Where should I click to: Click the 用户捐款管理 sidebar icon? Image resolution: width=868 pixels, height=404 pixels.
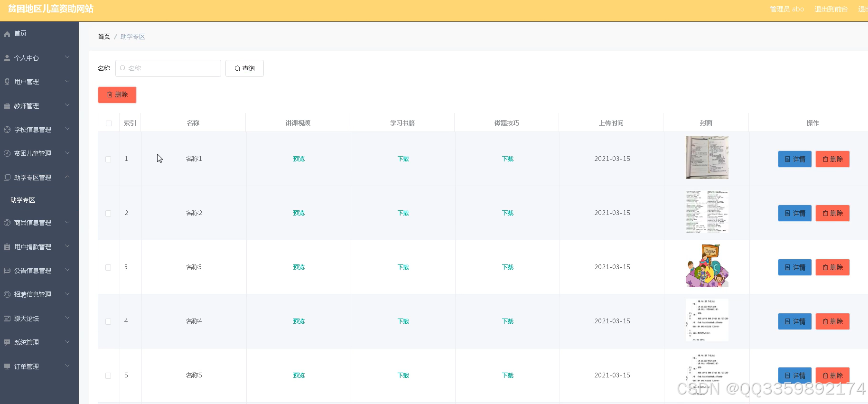(7, 247)
